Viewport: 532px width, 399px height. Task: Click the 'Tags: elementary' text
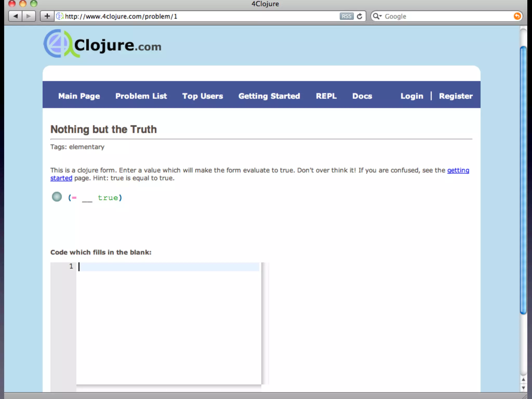pyautogui.click(x=77, y=147)
